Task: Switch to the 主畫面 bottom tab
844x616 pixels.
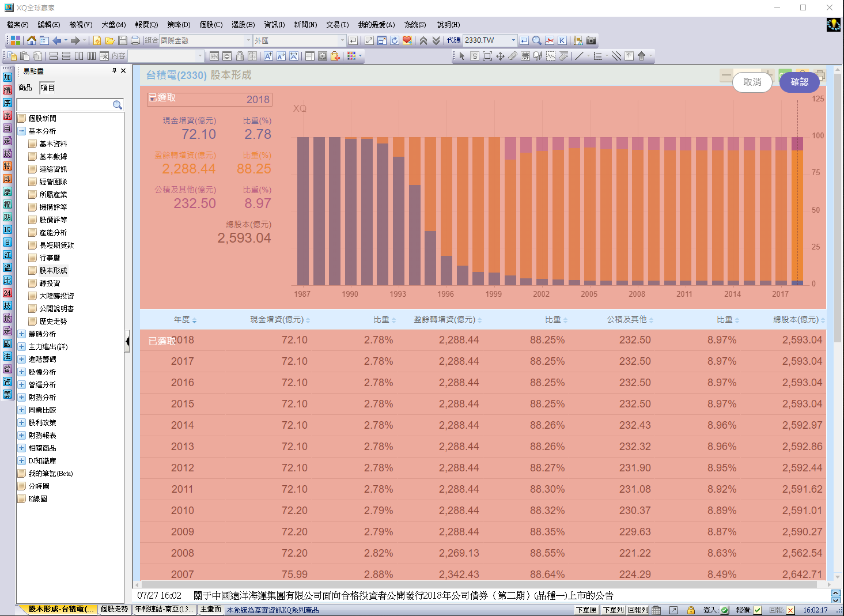Action: (211, 609)
